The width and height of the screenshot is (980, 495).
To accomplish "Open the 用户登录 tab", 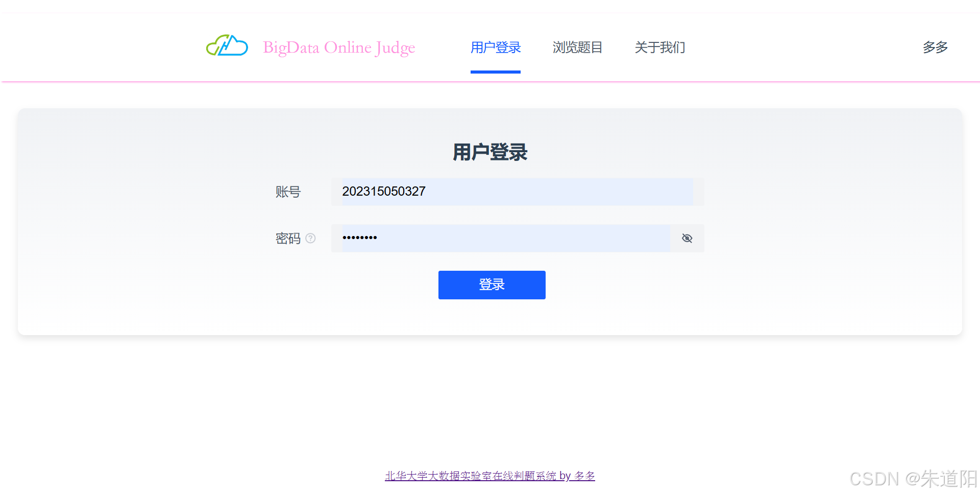I will (496, 48).
